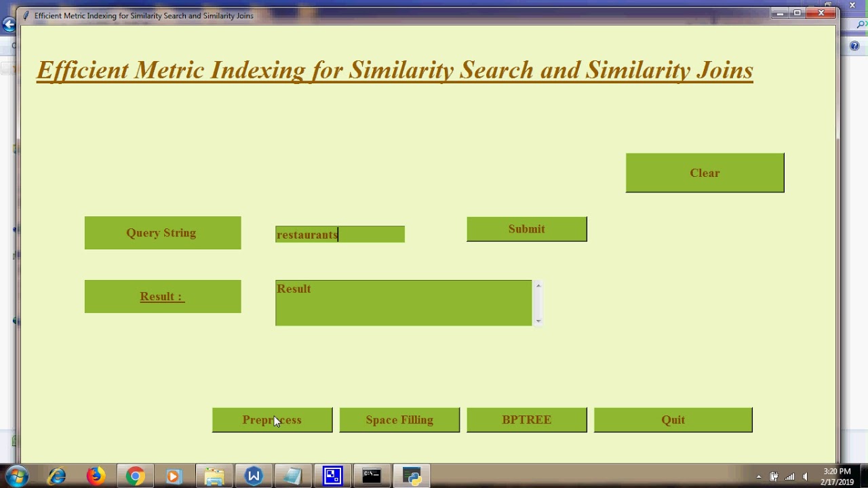Viewport: 868px width, 488px height.
Task: Click the Tk feather icon in title bar
Action: click(x=26, y=16)
